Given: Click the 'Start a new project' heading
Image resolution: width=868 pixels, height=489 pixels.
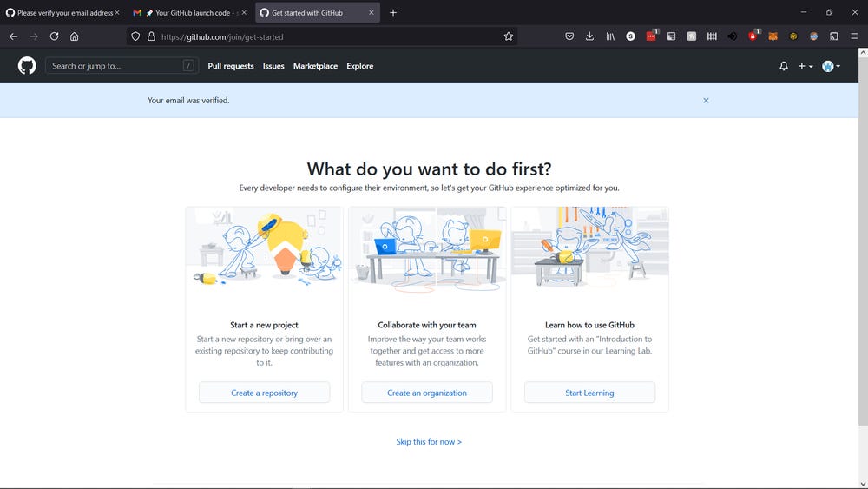Looking at the screenshot, I should 264,325.
